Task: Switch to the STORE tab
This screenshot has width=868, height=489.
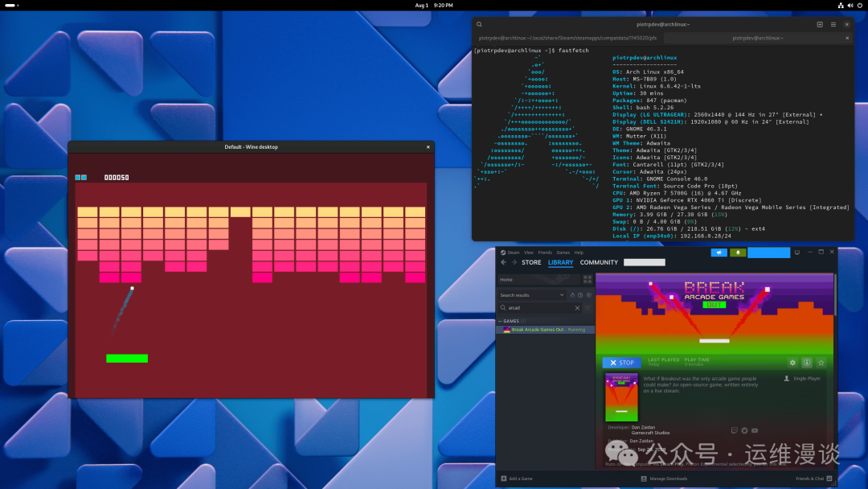Action: [x=531, y=262]
